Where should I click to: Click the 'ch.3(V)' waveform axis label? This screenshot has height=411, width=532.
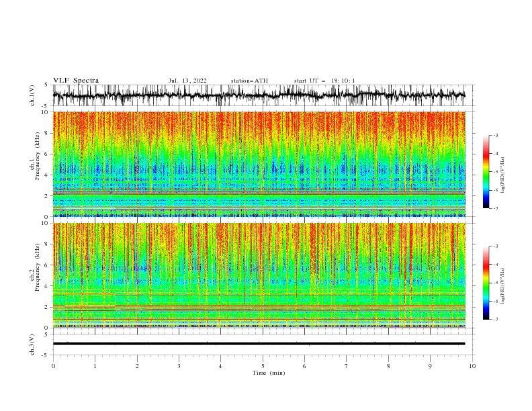(32, 345)
